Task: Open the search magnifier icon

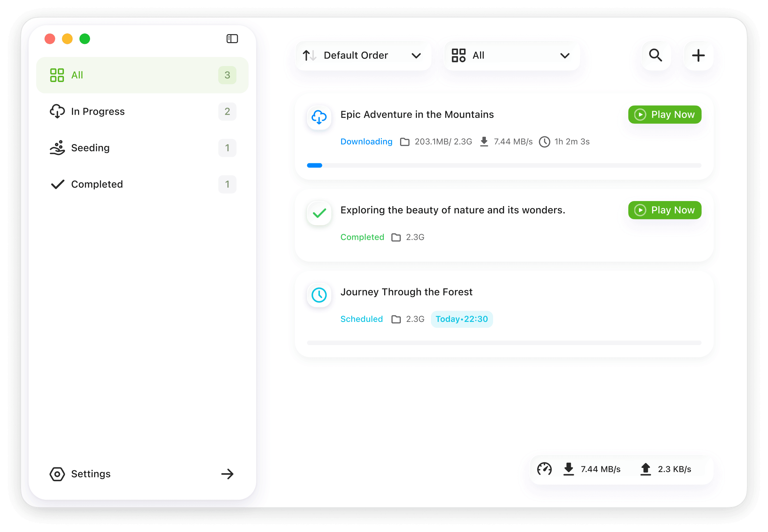Action: 655,56
